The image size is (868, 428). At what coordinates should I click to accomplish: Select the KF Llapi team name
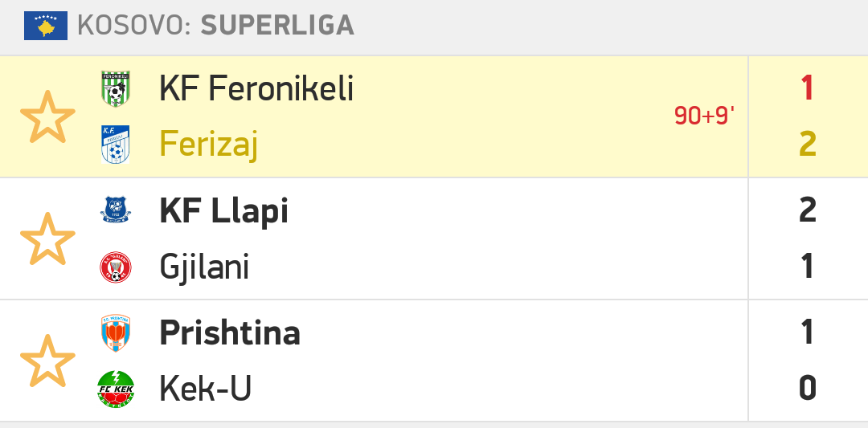tap(223, 210)
